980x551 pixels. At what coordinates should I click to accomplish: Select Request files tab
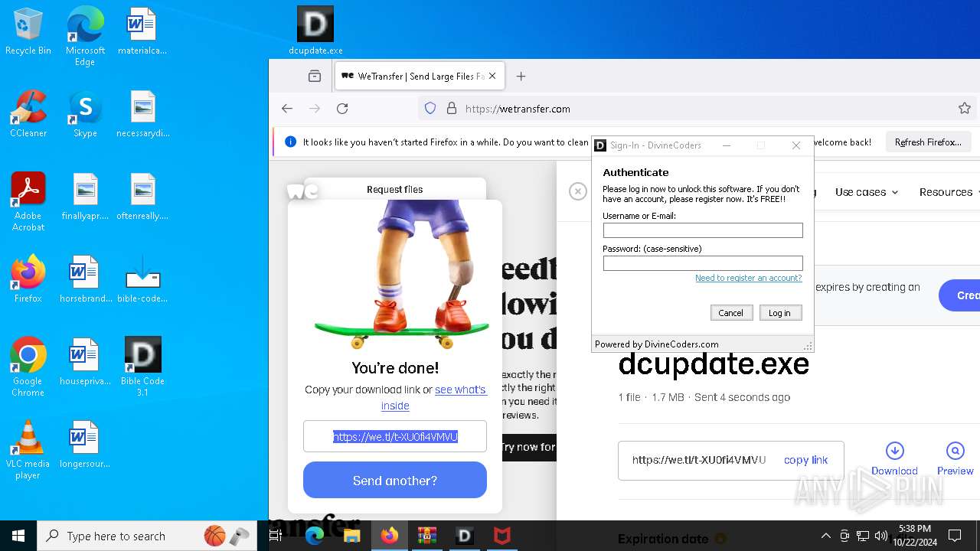pos(394,189)
